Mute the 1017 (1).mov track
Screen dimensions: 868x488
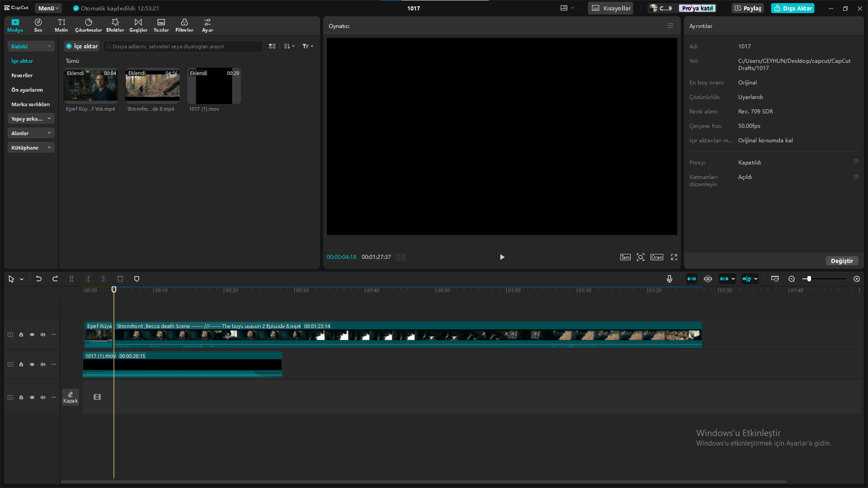[x=43, y=365]
